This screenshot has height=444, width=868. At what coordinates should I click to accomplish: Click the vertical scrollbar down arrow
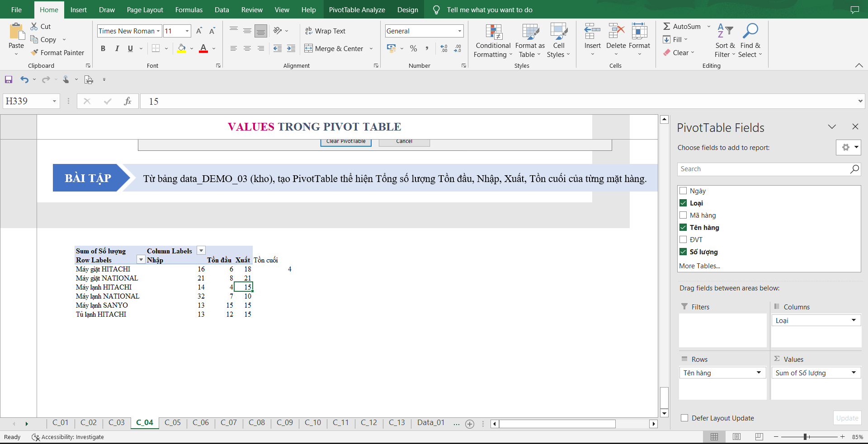point(664,413)
